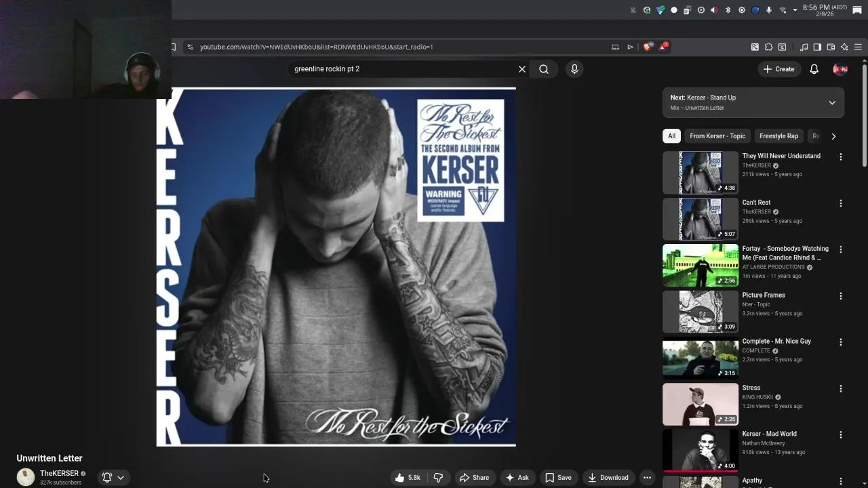Expand hidden tray icons arrow
This screenshot has height=488, width=868.
(795, 10)
